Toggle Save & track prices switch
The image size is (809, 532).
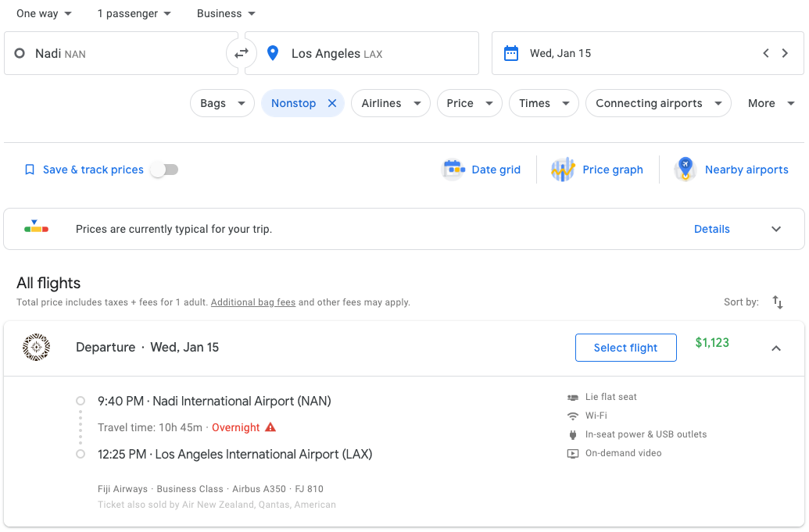tap(164, 170)
